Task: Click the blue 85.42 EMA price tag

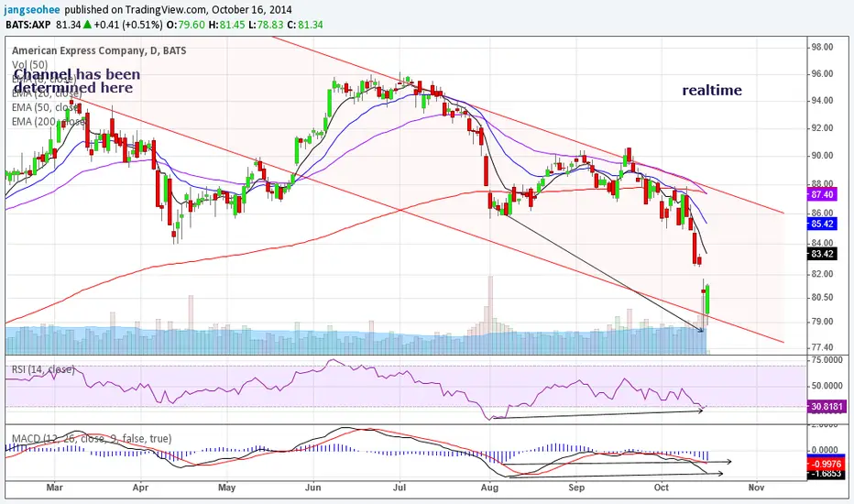Action: click(x=823, y=224)
